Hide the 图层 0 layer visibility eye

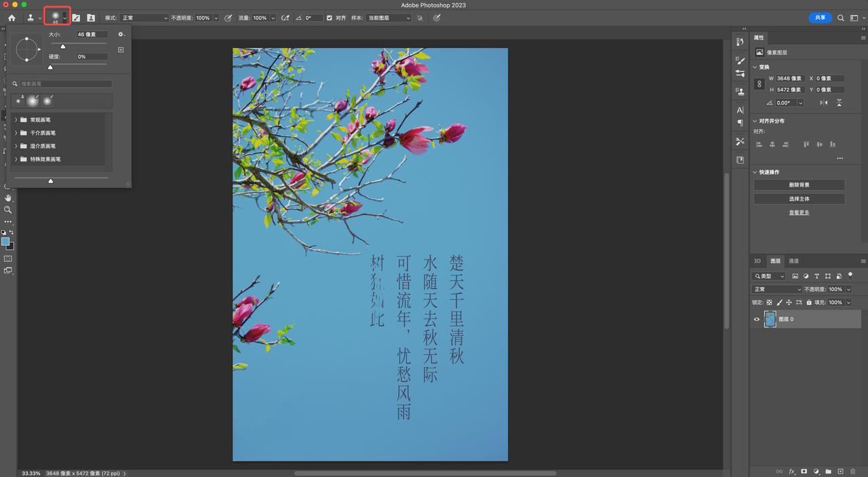pos(757,319)
